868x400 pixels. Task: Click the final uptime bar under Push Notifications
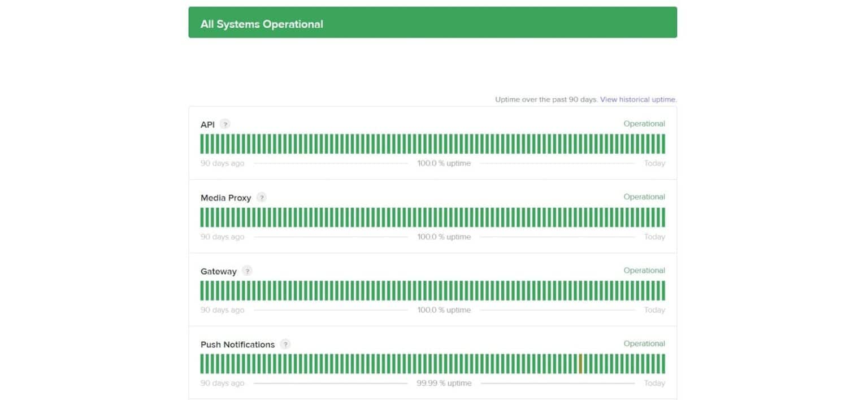(x=663, y=364)
